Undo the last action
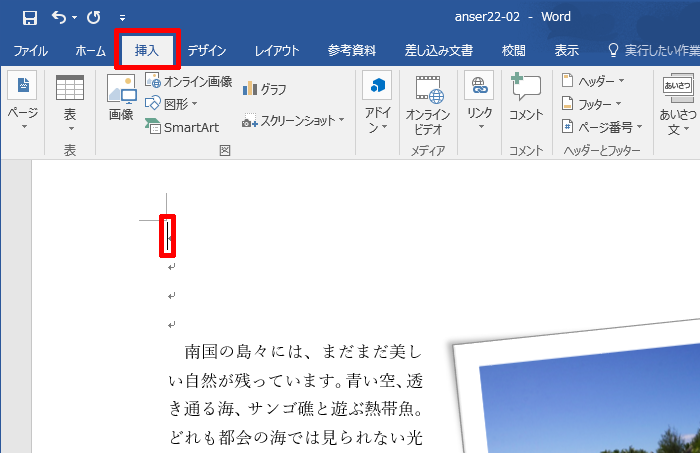 (59, 17)
